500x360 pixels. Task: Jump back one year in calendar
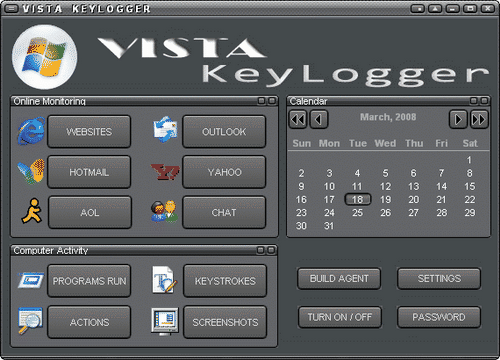[298, 119]
